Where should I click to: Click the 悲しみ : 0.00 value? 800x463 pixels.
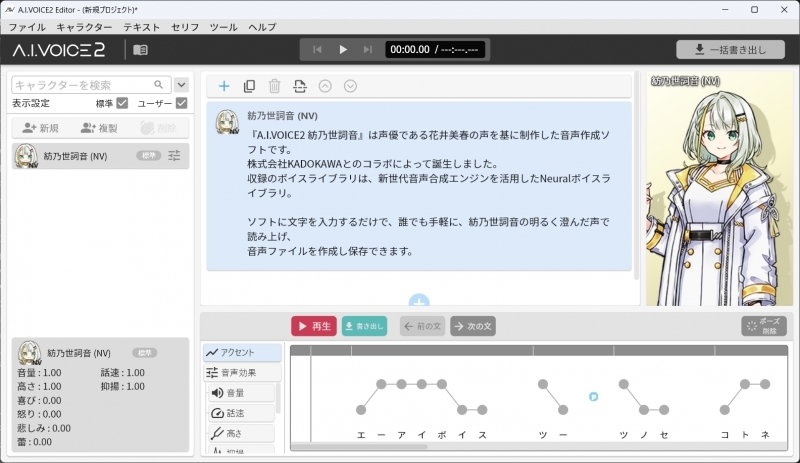coord(44,428)
